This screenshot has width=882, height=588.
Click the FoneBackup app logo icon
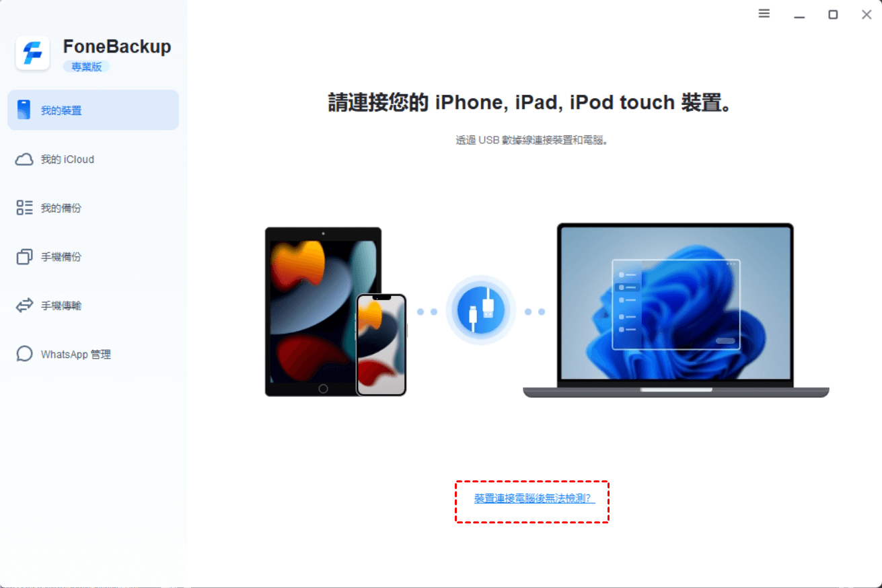pos(32,53)
